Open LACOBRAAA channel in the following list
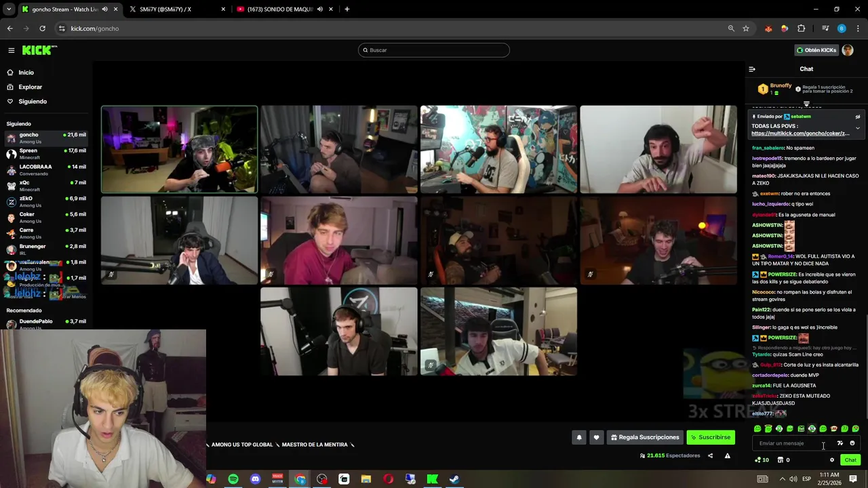868x488 pixels. click(x=46, y=169)
